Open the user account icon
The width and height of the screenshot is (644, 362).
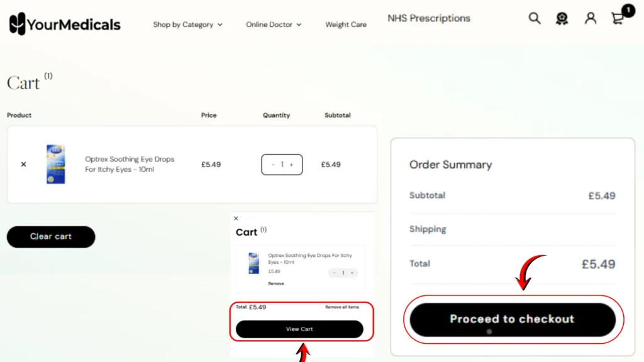(x=591, y=19)
